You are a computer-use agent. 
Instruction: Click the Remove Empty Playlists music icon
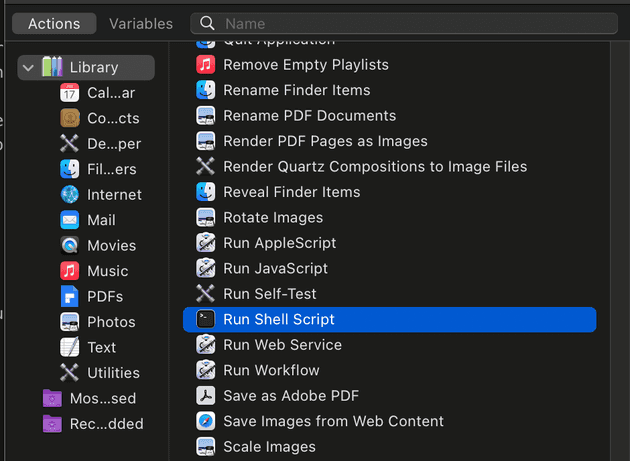coord(206,65)
